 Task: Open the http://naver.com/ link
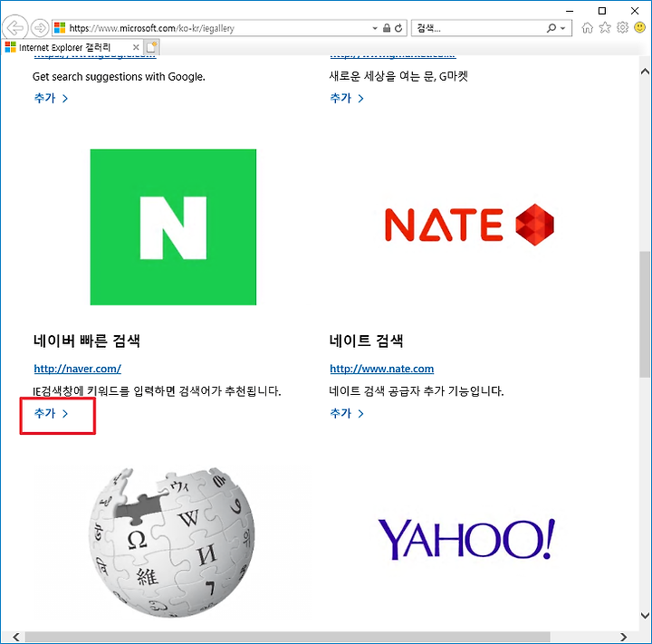[78, 369]
